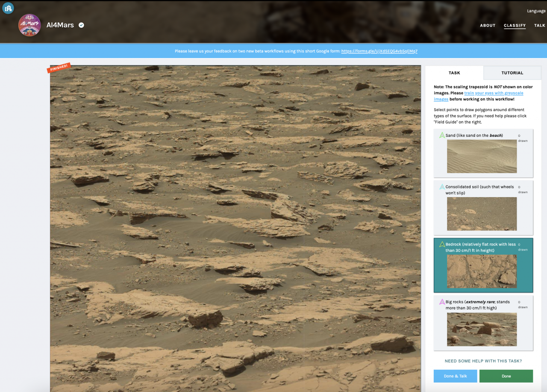Image resolution: width=547 pixels, height=392 pixels.
Task: Click the FINISHED! banner on the image
Action: coord(59,68)
